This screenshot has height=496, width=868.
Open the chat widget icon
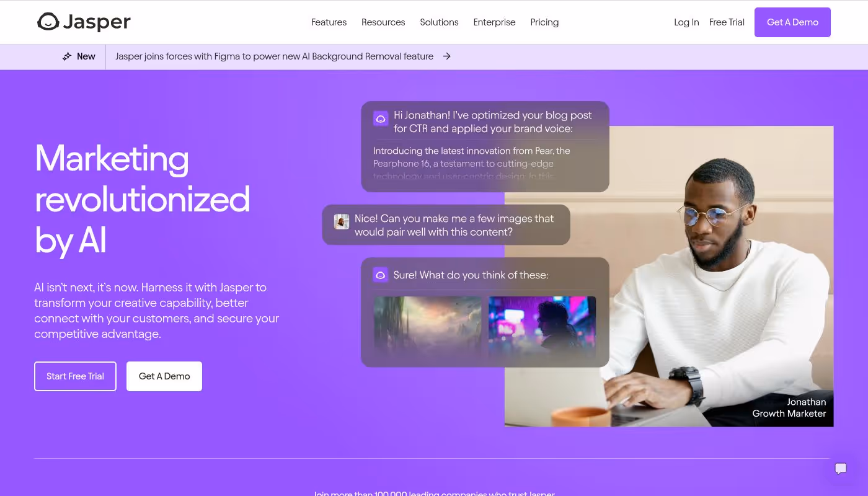(x=841, y=469)
